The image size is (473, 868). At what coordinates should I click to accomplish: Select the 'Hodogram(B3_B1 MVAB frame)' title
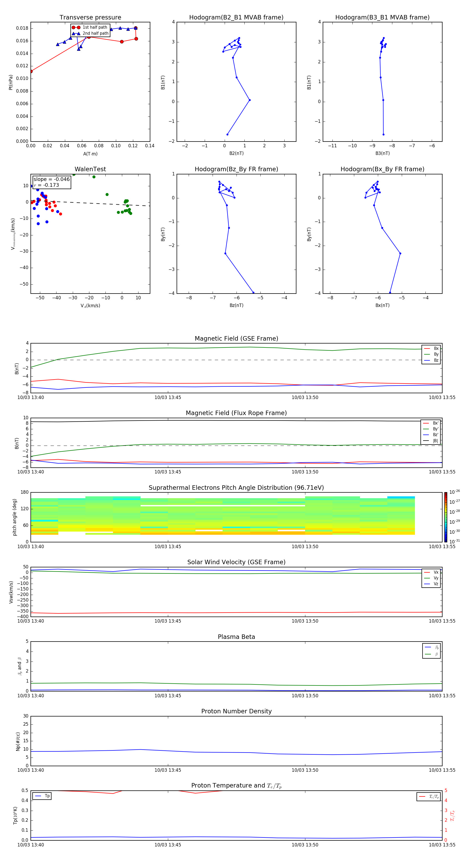point(382,18)
